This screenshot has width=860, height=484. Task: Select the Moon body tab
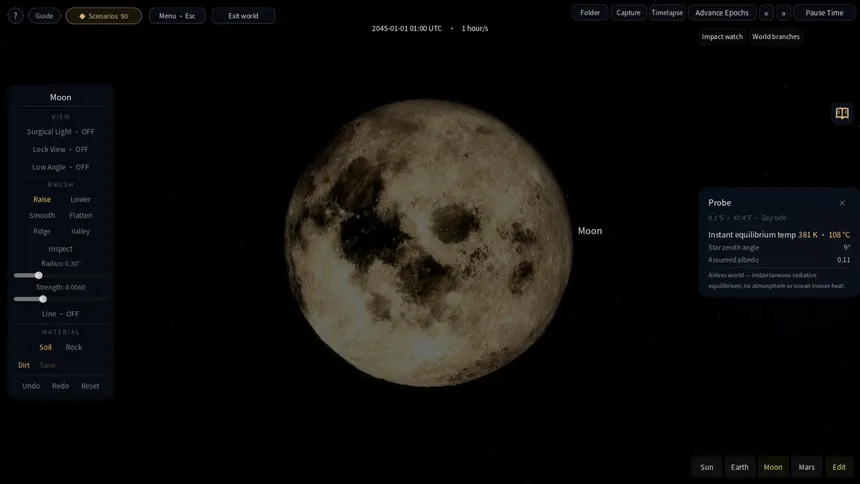tap(773, 468)
